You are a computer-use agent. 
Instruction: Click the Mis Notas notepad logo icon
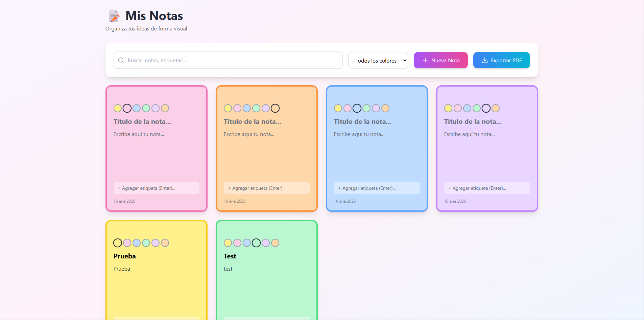114,16
